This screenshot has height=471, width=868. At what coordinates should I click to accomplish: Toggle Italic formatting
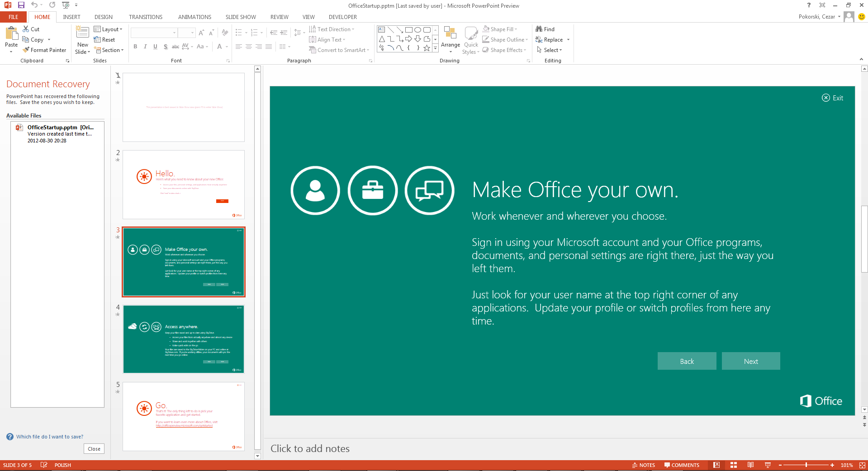click(145, 47)
